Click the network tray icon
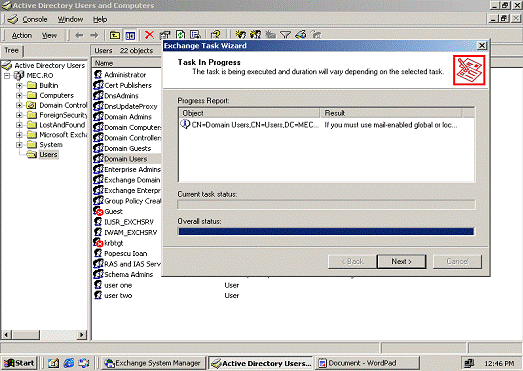Viewport: 523px width, 371px height. coord(469,363)
